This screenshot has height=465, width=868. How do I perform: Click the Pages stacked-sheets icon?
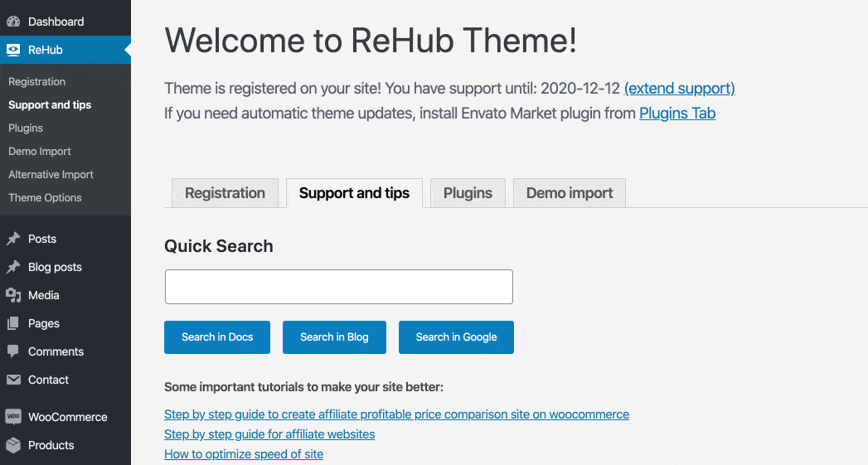click(13, 323)
